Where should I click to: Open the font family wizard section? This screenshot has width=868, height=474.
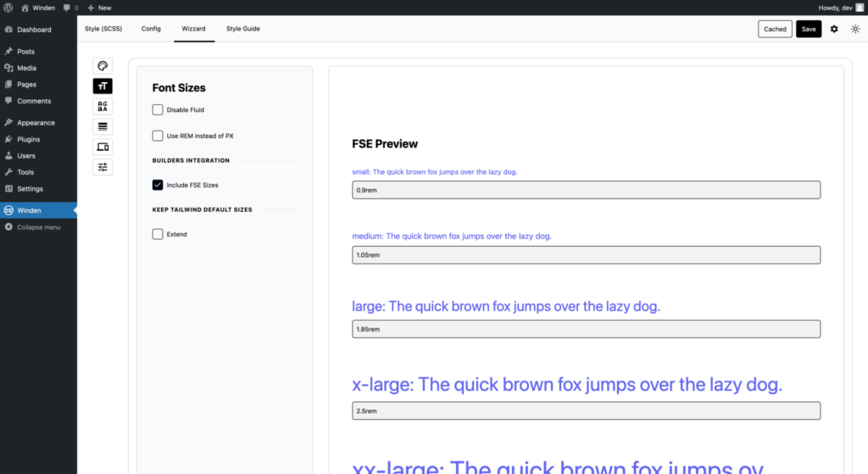tap(103, 106)
